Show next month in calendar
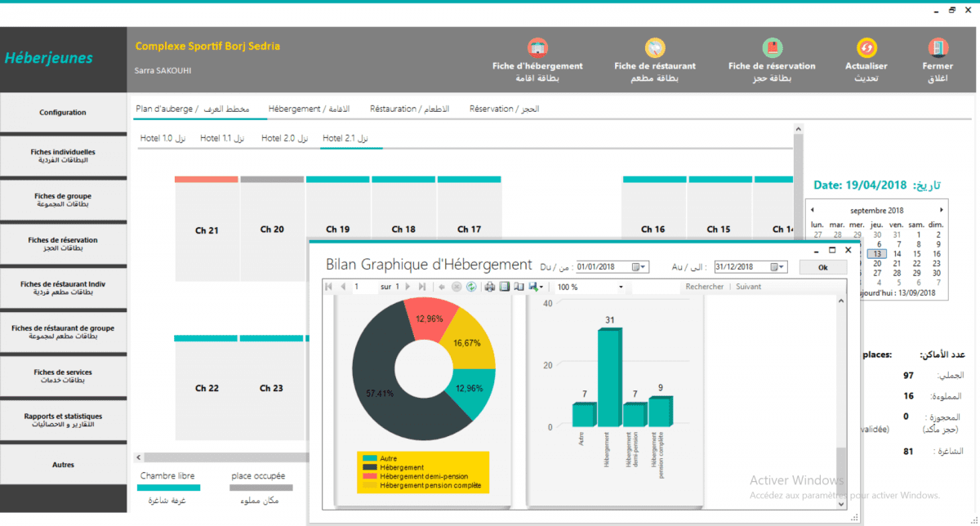The width and height of the screenshot is (980, 526). (x=941, y=210)
